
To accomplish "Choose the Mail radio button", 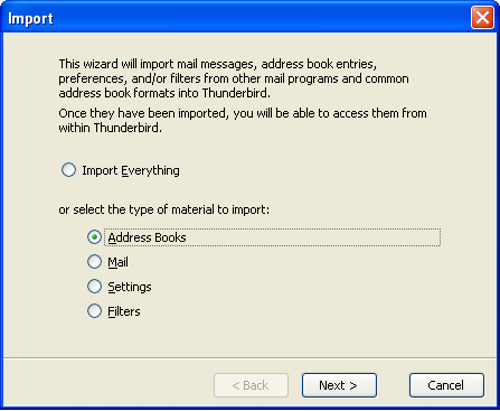I will tap(94, 262).
